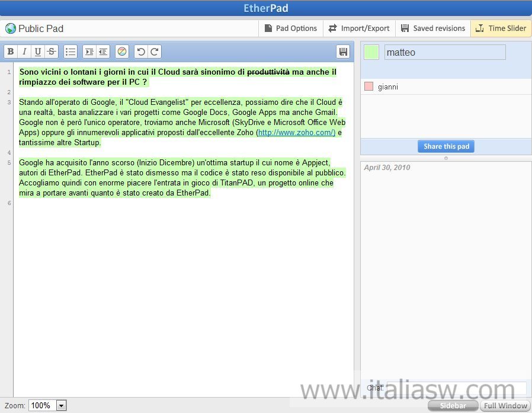Screen dimensions: 532x413
Task: Toggle underline formatting
Action: coord(38,52)
